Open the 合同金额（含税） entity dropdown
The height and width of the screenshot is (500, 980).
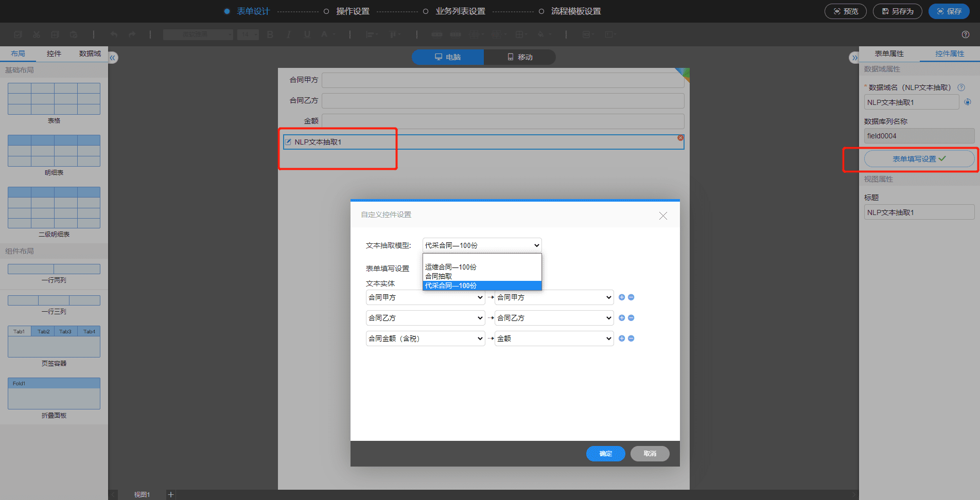point(426,338)
